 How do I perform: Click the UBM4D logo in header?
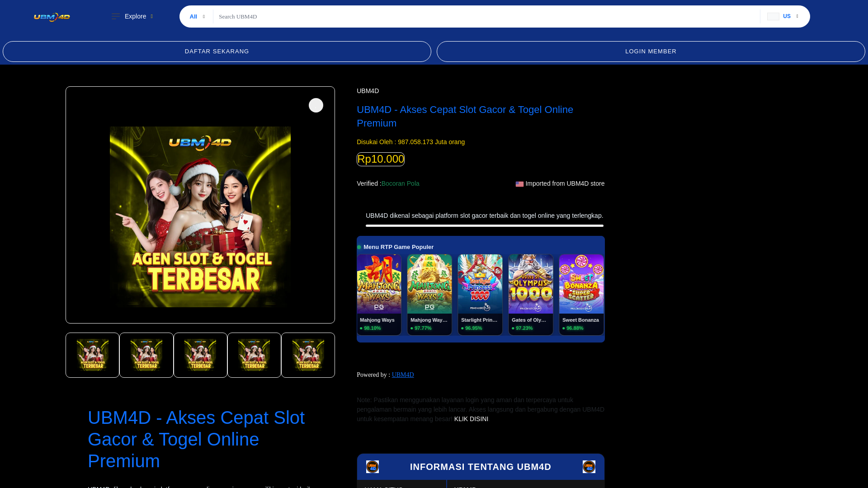pos(52,17)
